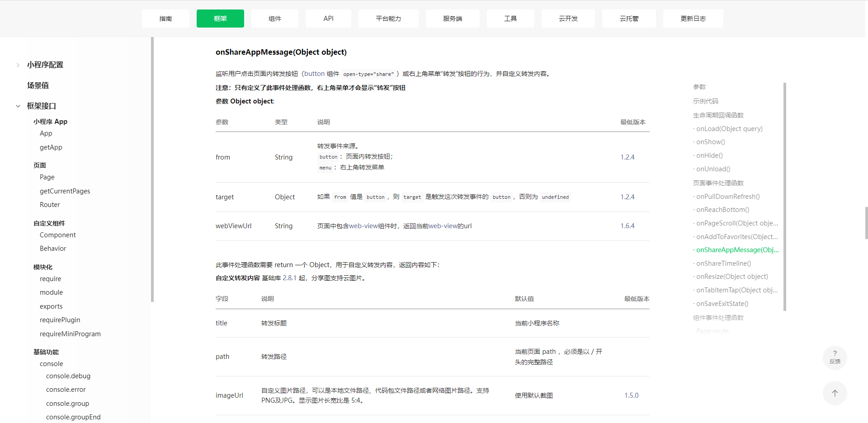The height and width of the screenshot is (423, 868).
Task: Go to onPageScroll in the outline
Action: 737,223
